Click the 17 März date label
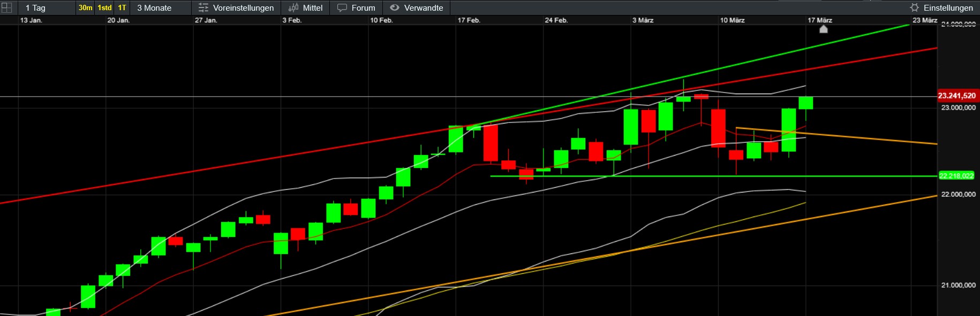This screenshot has width=980, height=316. tap(820, 20)
